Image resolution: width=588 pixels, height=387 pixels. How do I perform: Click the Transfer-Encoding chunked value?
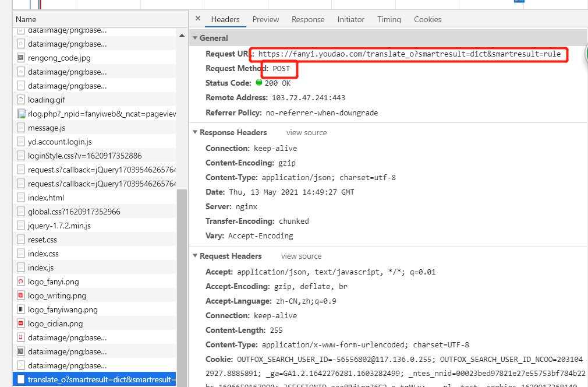294,221
